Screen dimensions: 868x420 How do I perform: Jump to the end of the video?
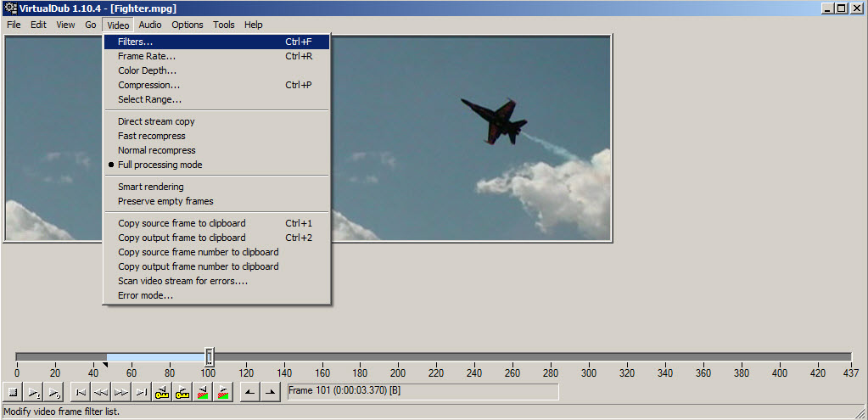[142, 392]
